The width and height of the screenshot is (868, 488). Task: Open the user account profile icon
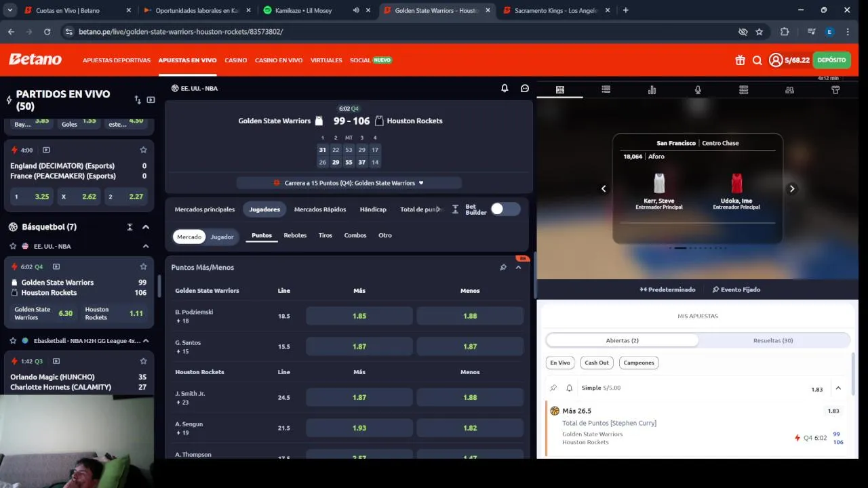(x=776, y=60)
